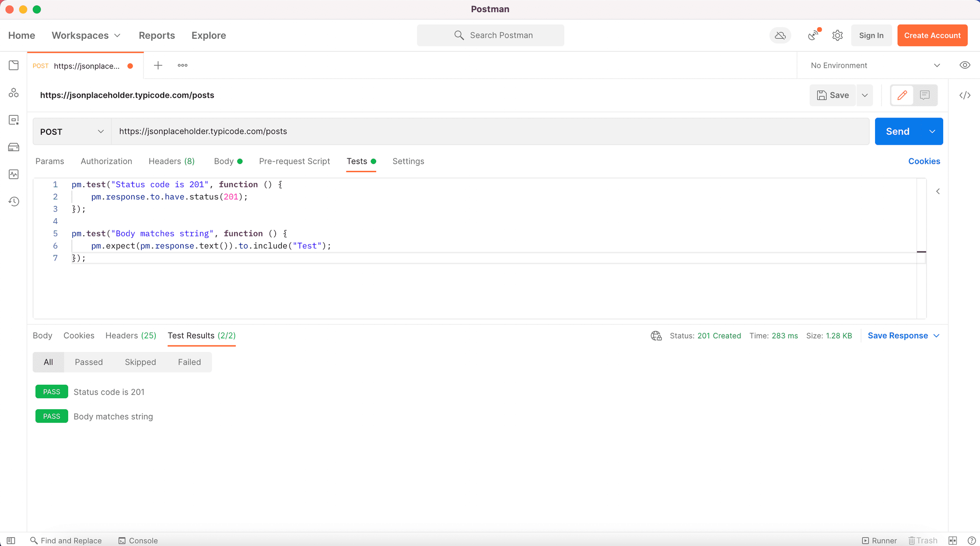This screenshot has width=980, height=546.
Task: Switch to the request Headers (8) tab
Action: [171, 161]
